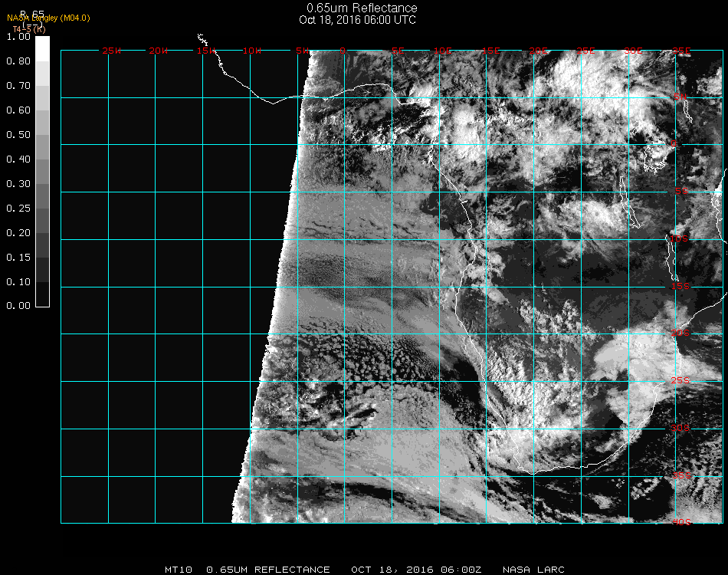This screenshot has width=728, height=575.
Task: Click the 0.60 colorbar value
Action: coord(18,110)
